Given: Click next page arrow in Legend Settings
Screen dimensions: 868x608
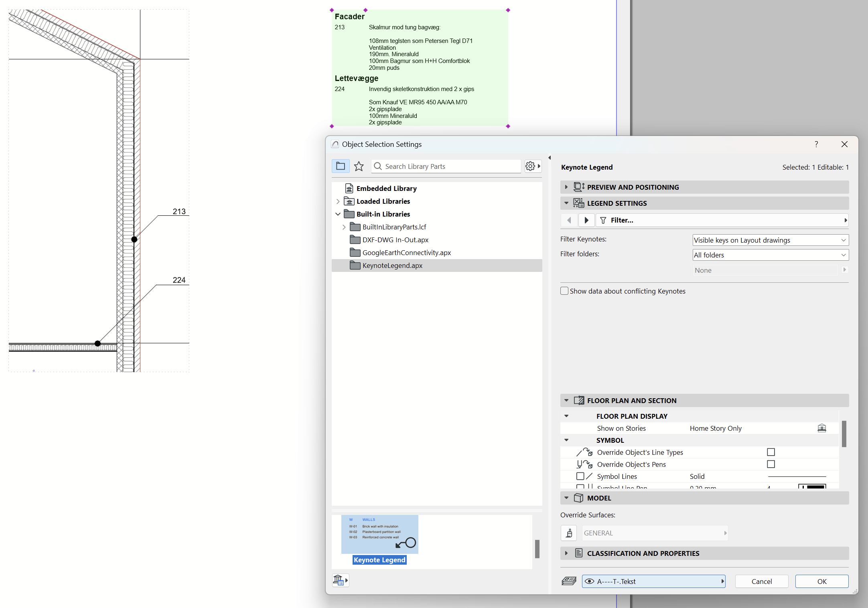Looking at the screenshot, I should click(586, 220).
